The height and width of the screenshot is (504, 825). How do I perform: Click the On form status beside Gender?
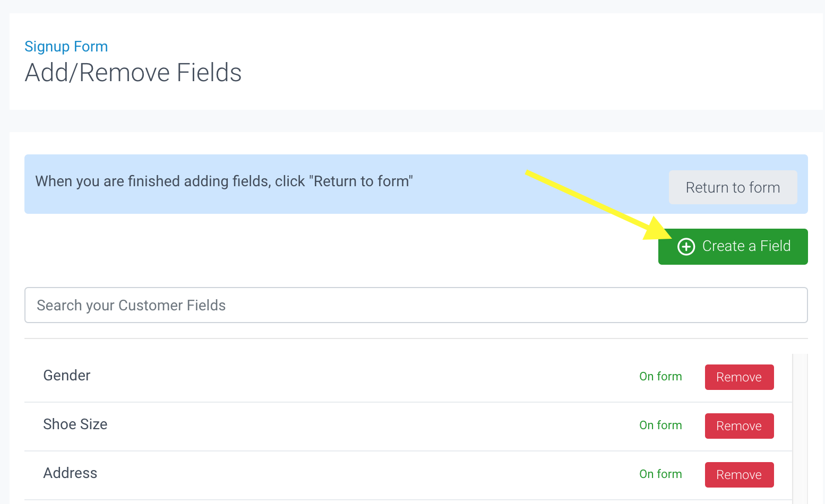pyautogui.click(x=660, y=377)
